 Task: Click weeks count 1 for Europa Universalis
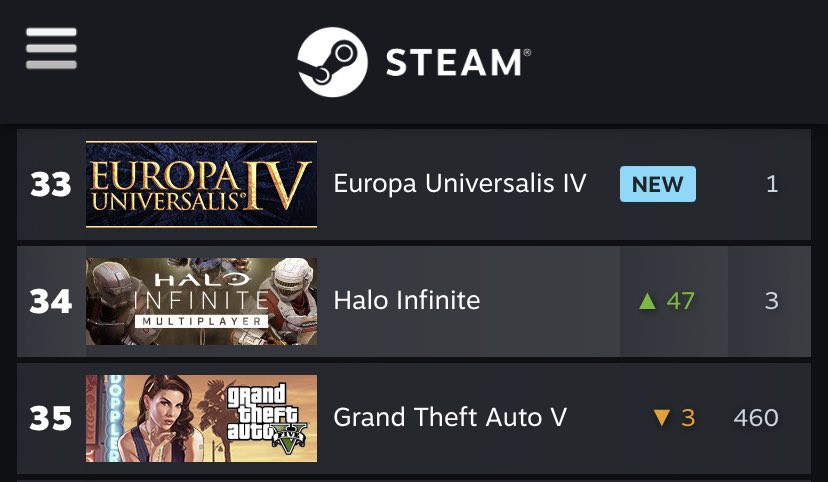pyautogui.click(x=772, y=184)
